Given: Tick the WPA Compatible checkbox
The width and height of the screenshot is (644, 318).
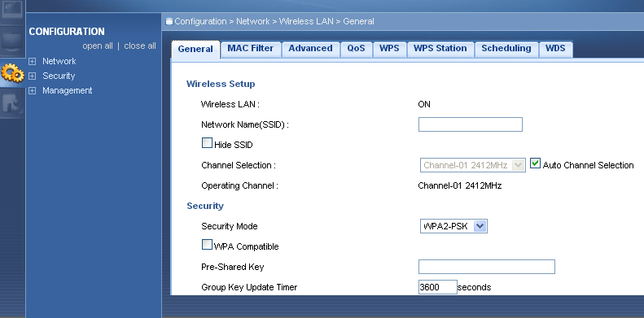Looking at the screenshot, I should [207, 245].
